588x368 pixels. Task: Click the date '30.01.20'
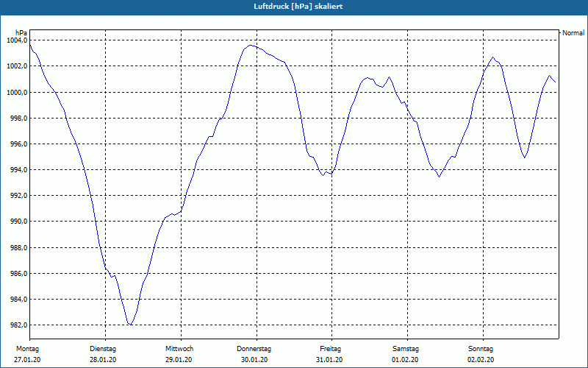click(254, 360)
